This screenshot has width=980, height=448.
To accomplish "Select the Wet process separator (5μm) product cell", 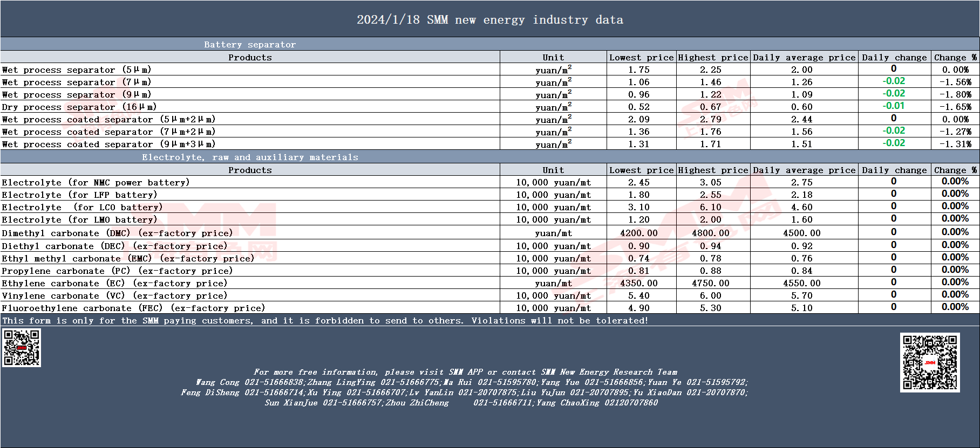I will click(77, 70).
